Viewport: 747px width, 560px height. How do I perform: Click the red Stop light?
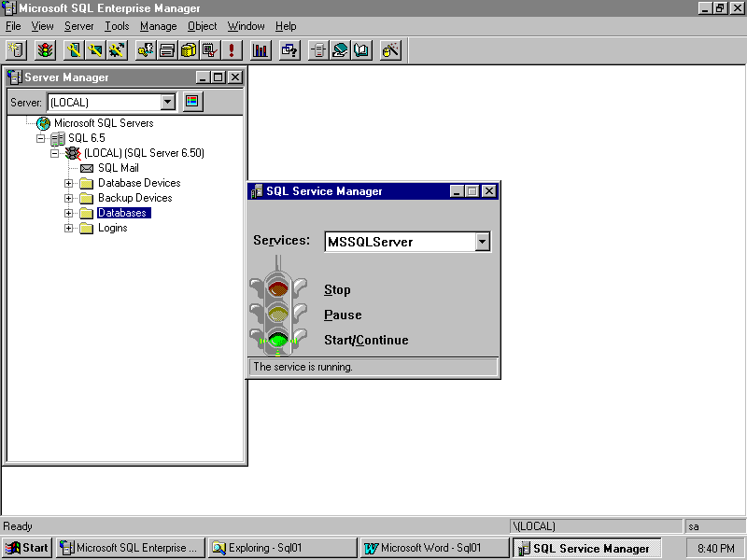click(277, 288)
